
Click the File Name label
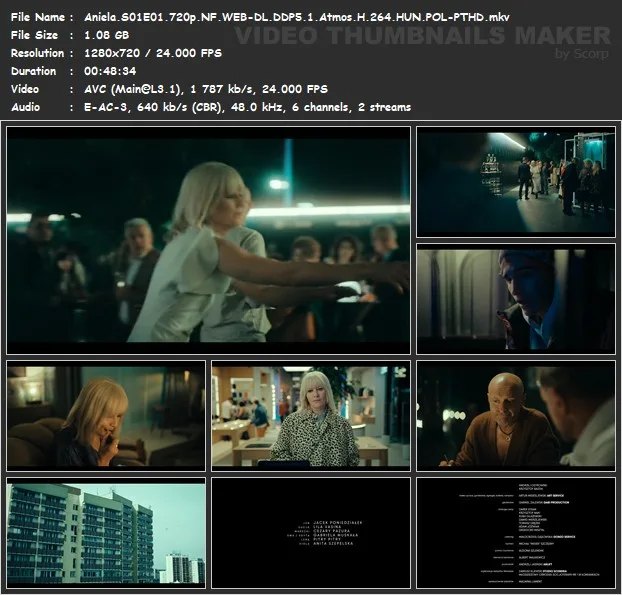tap(38, 17)
